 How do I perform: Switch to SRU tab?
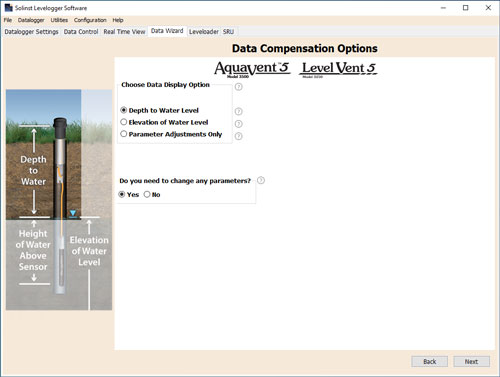228,32
